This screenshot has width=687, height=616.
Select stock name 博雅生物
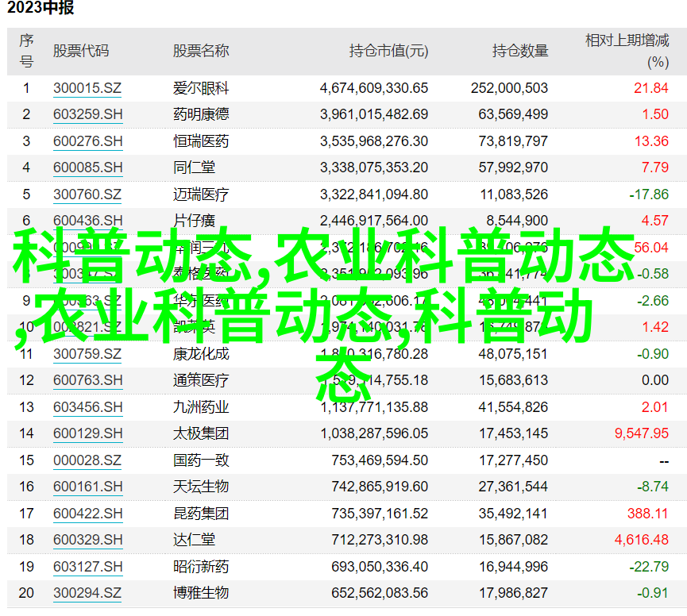(201, 593)
